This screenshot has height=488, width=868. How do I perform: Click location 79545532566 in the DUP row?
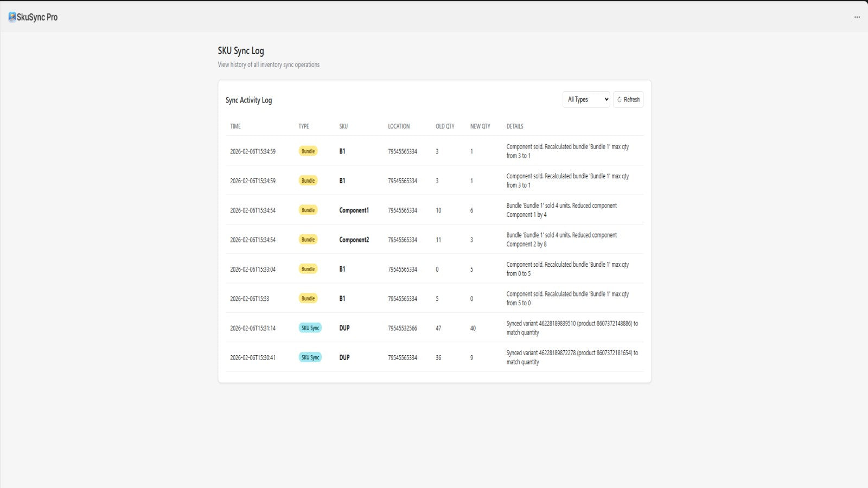pyautogui.click(x=403, y=328)
